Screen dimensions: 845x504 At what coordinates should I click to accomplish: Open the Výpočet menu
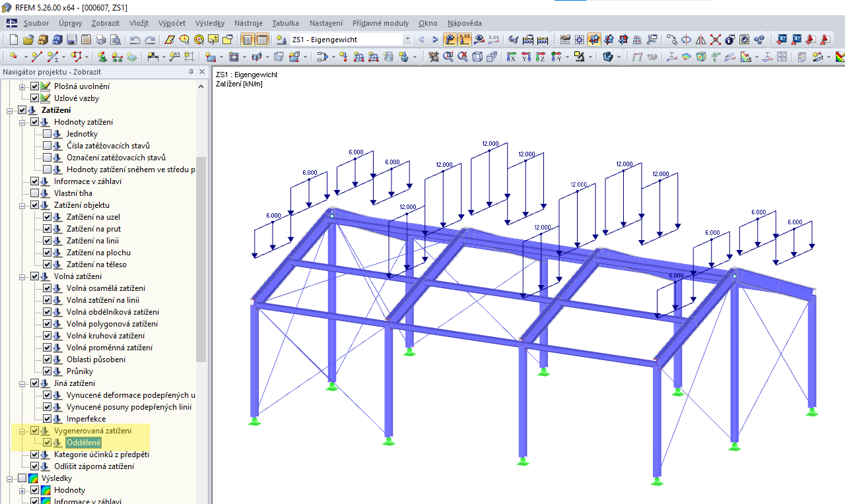pyautogui.click(x=172, y=23)
